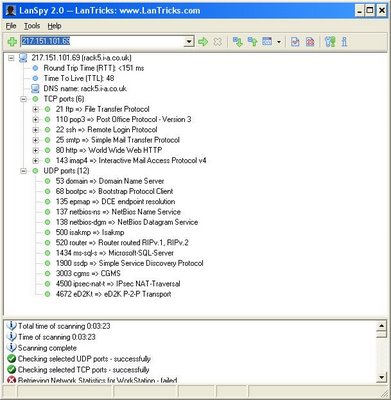Click the green plus add icon
This screenshot has width=391, height=400.
[12, 42]
